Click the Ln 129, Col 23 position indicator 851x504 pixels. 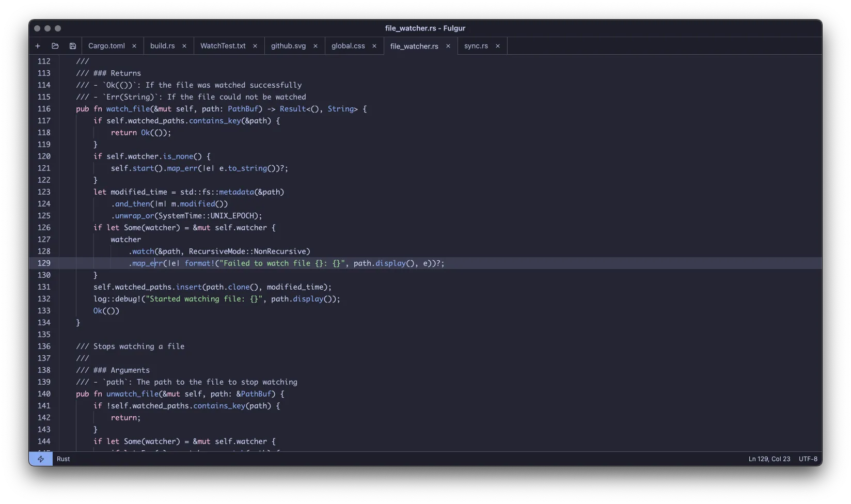[769, 459]
